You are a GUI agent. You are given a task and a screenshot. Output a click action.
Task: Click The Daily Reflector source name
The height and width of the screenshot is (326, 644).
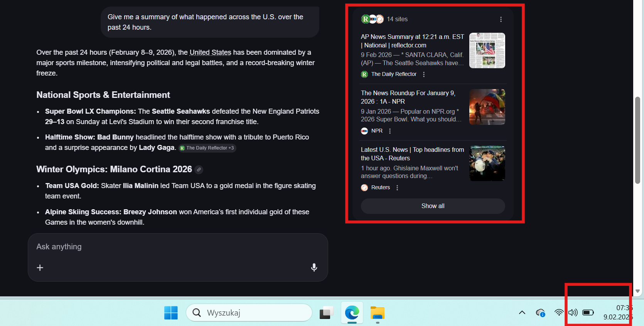click(394, 74)
